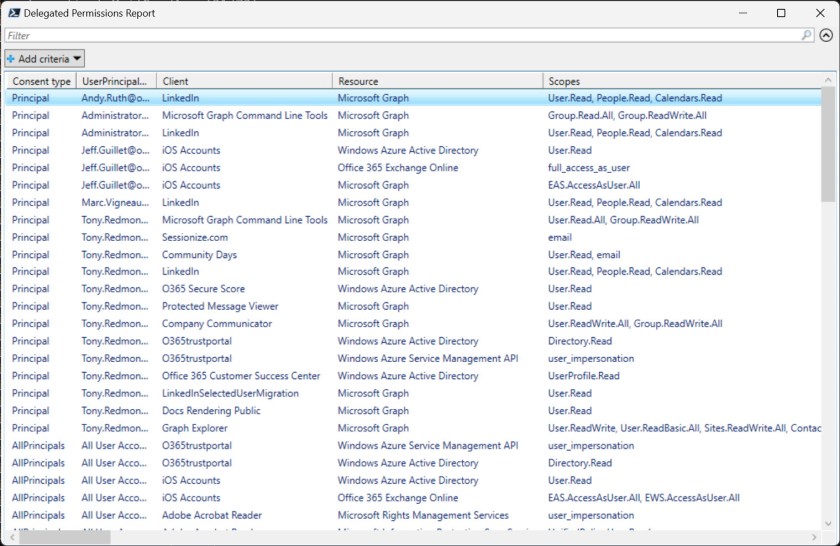This screenshot has height=546, width=840.
Task: Select the 'Company Communicator' client cell
Action: click(x=217, y=324)
